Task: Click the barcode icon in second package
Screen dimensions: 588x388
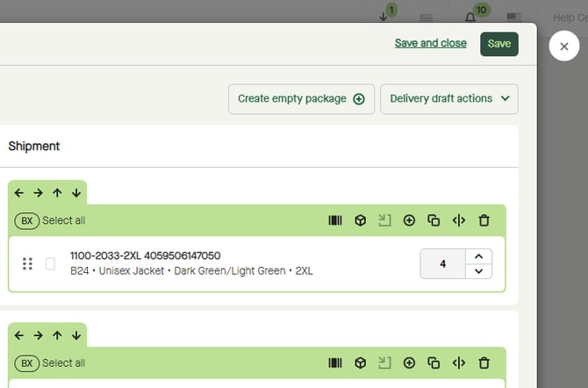Action: click(335, 363)
